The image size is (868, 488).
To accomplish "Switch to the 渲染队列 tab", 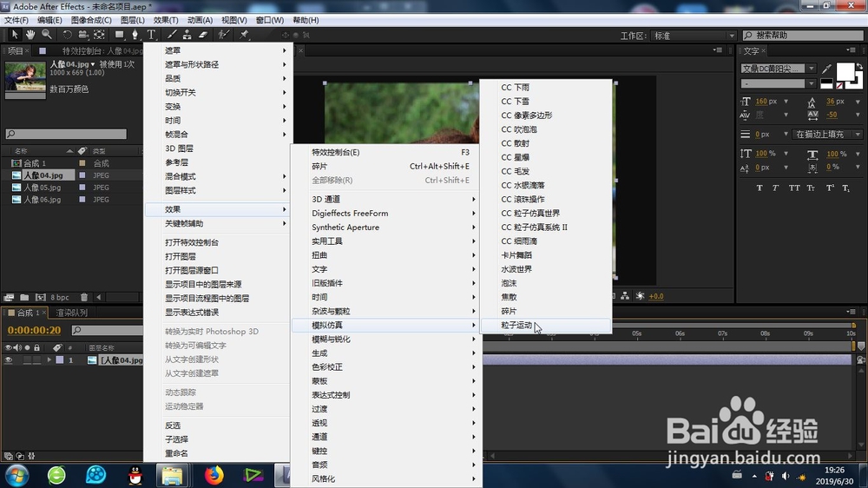I will [72, 313].
